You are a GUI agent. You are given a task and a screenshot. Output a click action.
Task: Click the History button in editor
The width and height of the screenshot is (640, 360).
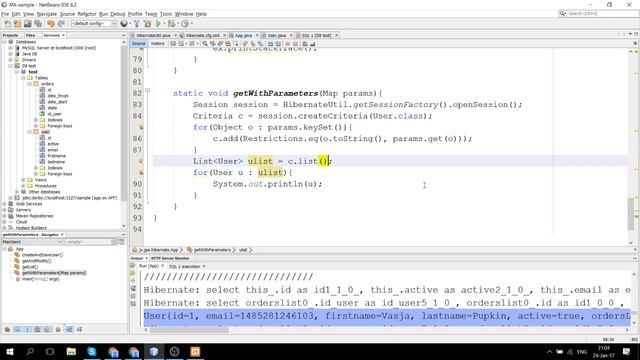[158, 44]
